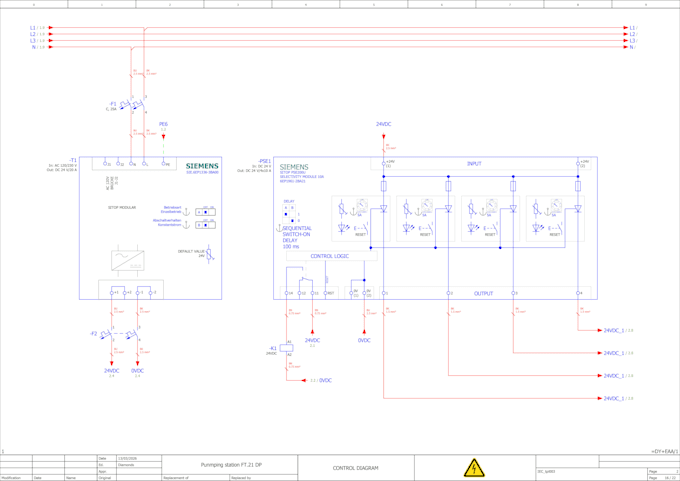The width and height of the screenshot is (680, 481).
Task: Click the red PE6 reference arrow
Action: 163,137
